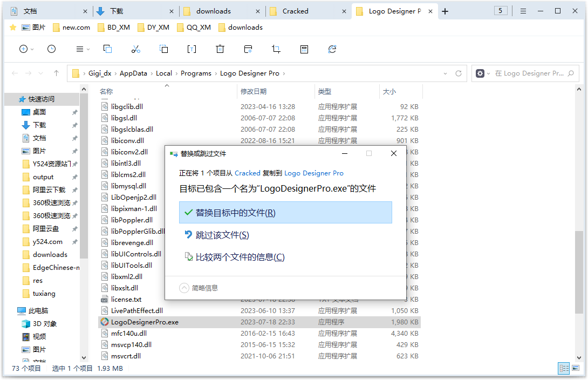Expand breadcrumb chevron after Programs
588x380 pixels.
coord(216,73)
